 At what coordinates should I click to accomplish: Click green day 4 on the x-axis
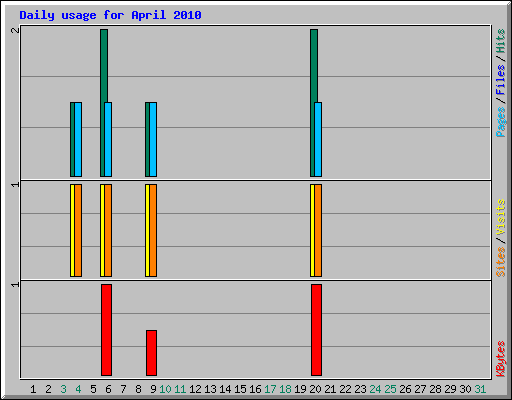point(78,389)
